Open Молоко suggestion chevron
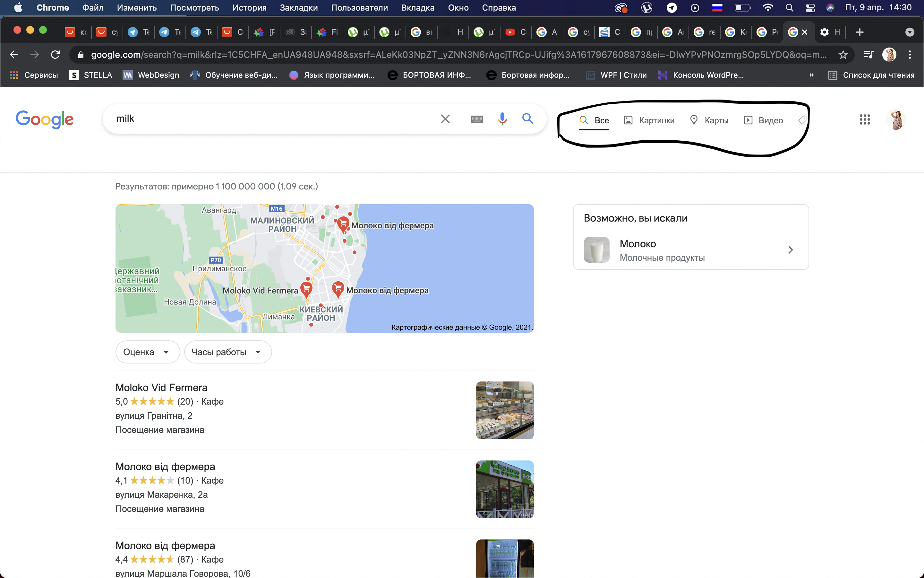 [790, 250]
